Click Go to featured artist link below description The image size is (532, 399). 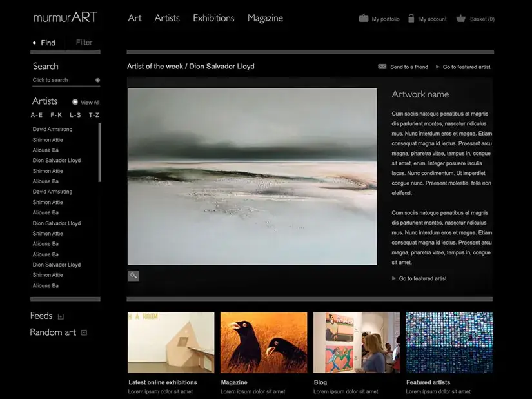pos(422,278)
